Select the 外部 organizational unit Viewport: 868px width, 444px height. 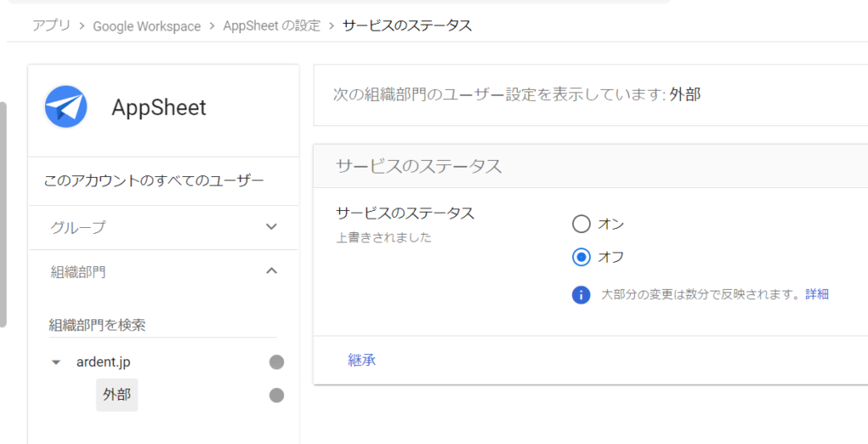(117, 396)
